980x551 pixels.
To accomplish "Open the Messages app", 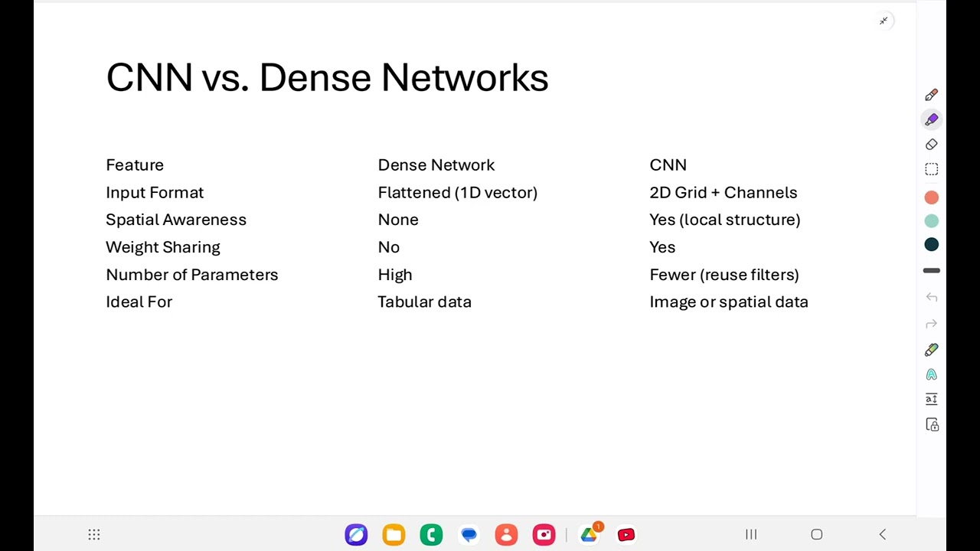I will [469, 534].
